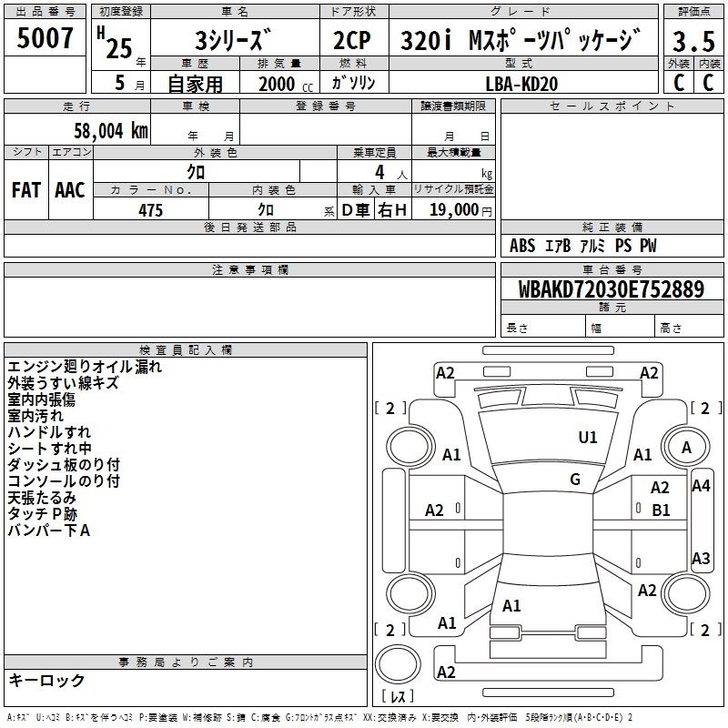Click the model code LBA-KD20
This screenshot has width=728, height=728.
click(x=522, y=84)
